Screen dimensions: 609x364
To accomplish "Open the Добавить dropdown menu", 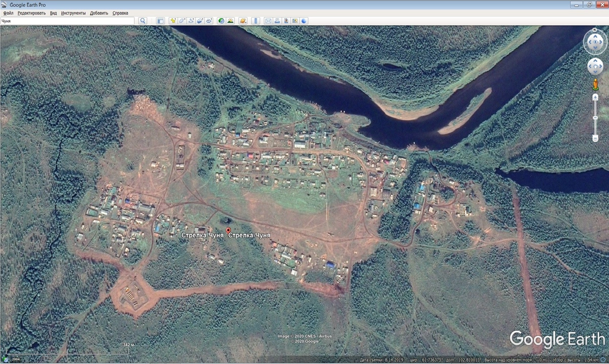I will pyautogui.click(x=99, y=13).
